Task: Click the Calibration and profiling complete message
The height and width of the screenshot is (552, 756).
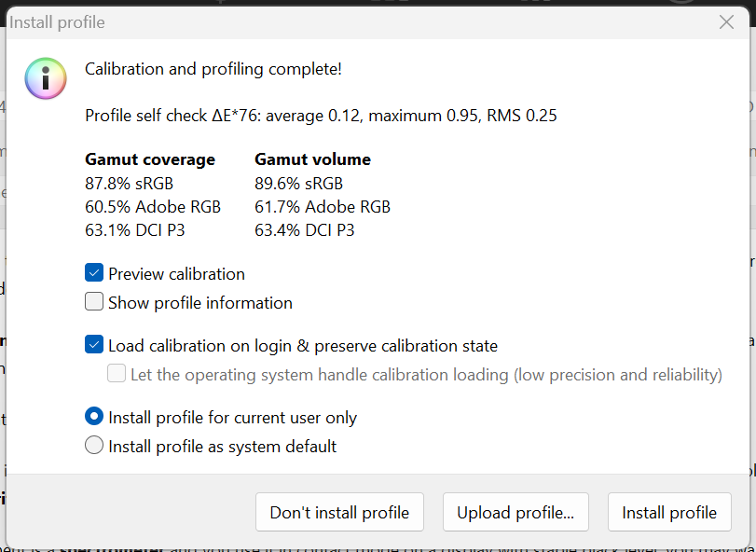Action: point(213,68)
